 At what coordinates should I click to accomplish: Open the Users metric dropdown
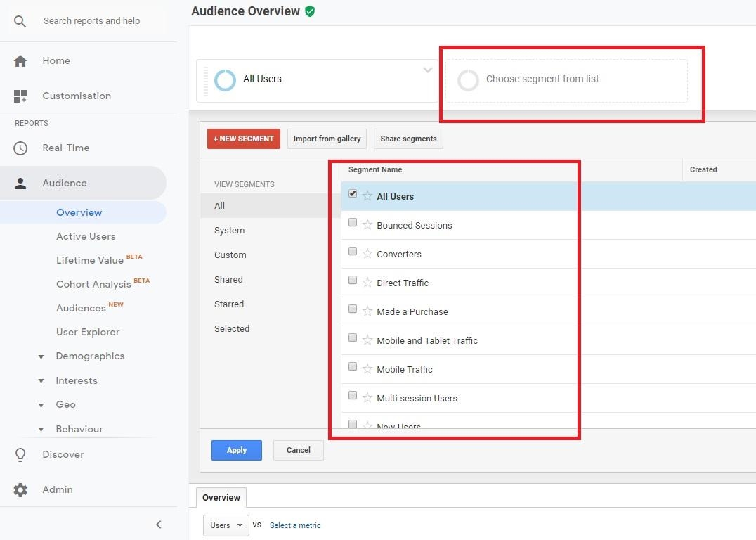click(x=226, y=525)
